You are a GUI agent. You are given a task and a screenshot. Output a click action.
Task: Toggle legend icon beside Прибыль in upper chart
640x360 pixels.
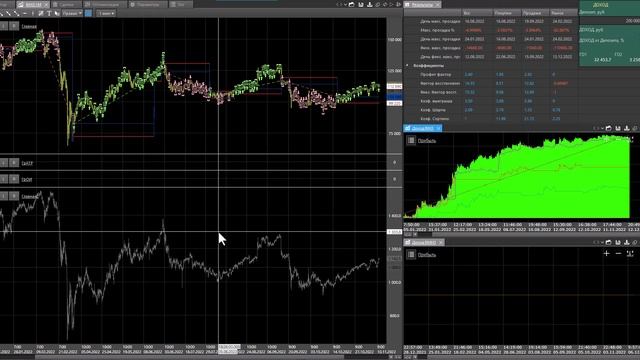pyautogui.click(x=411, y=140)
